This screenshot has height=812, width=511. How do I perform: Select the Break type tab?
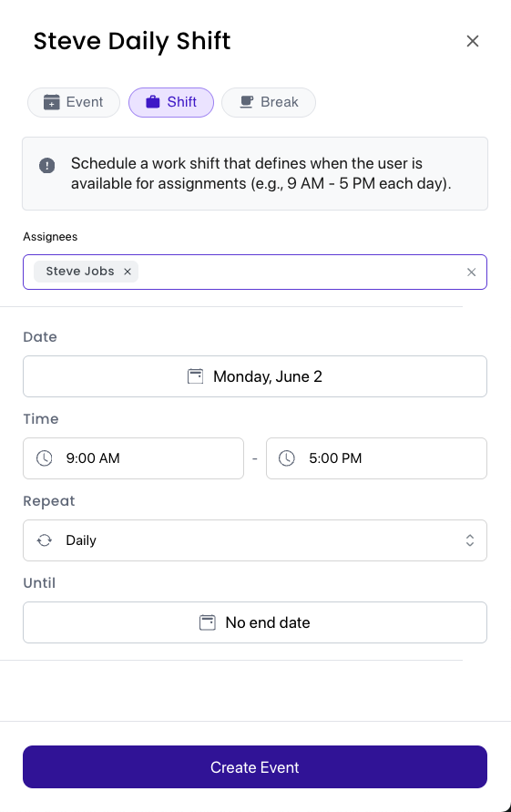point(269,103)
